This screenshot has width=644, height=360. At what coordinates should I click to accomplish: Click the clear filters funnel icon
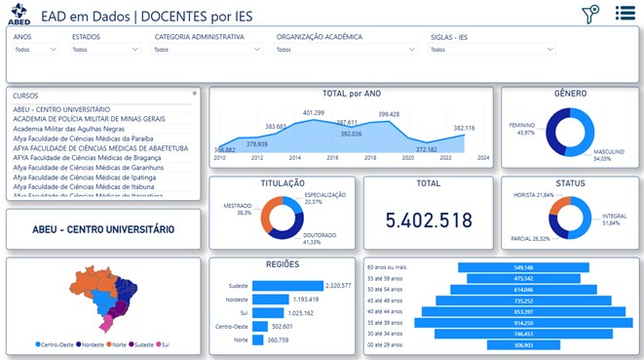pyautogui.click(x=590, y=14)
